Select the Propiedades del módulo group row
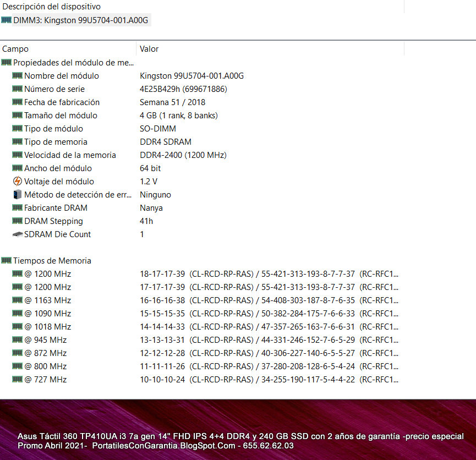476x460 pixels. pyautogui.click(x=73, y=63)
